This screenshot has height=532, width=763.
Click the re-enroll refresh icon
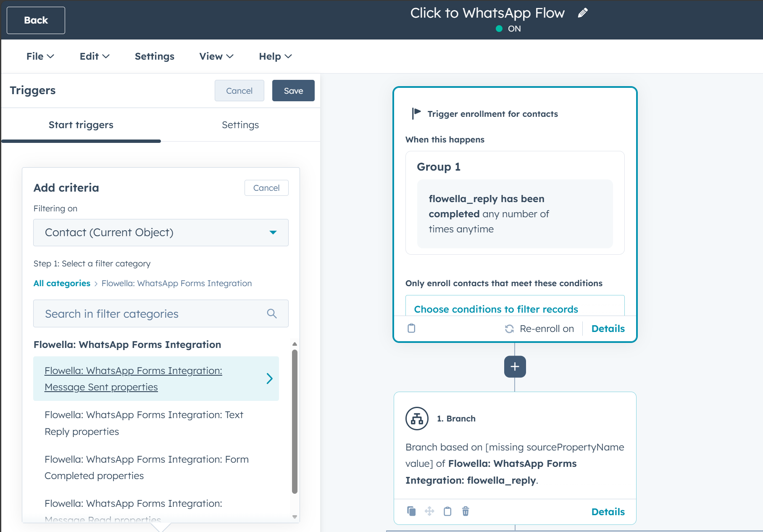[x=509, y=328]
